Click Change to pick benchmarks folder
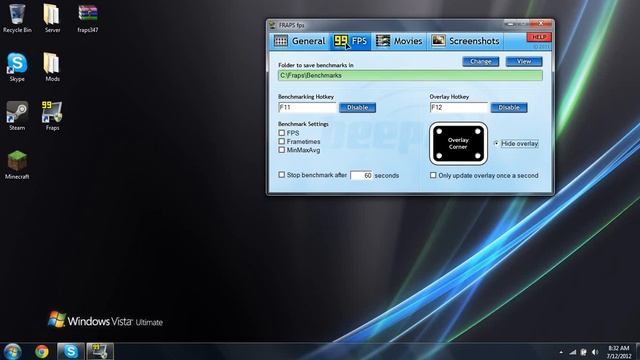Image resolution: width=640 pixels, height=360 pixels. coord(480,62)
